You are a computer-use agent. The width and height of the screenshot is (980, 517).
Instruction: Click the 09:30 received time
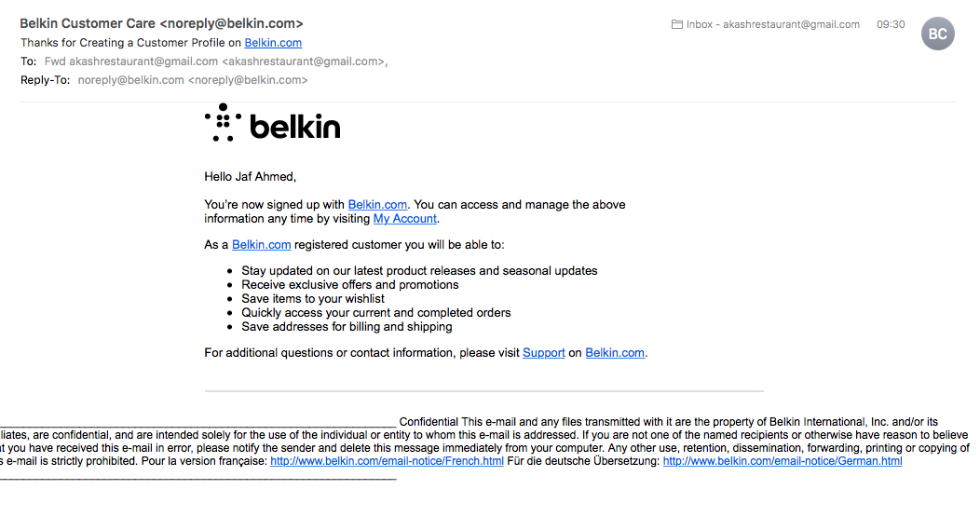pyautogui.click(x=891, y=24)
